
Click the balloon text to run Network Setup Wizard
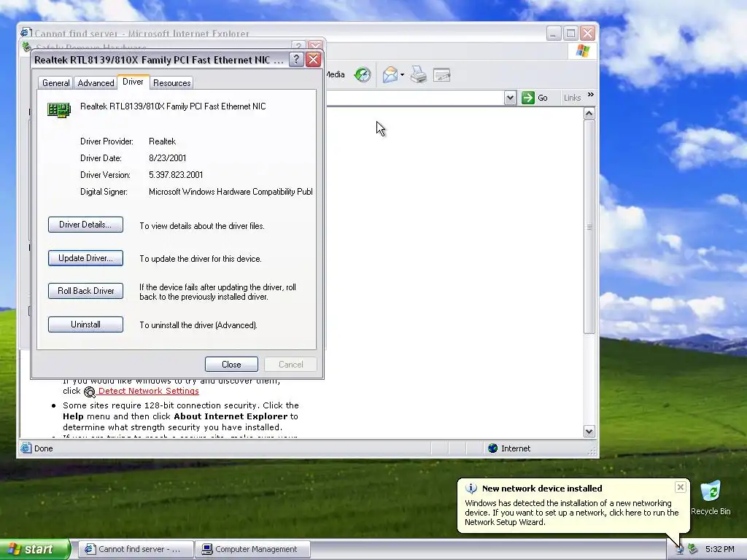click(x=572, y=513)
